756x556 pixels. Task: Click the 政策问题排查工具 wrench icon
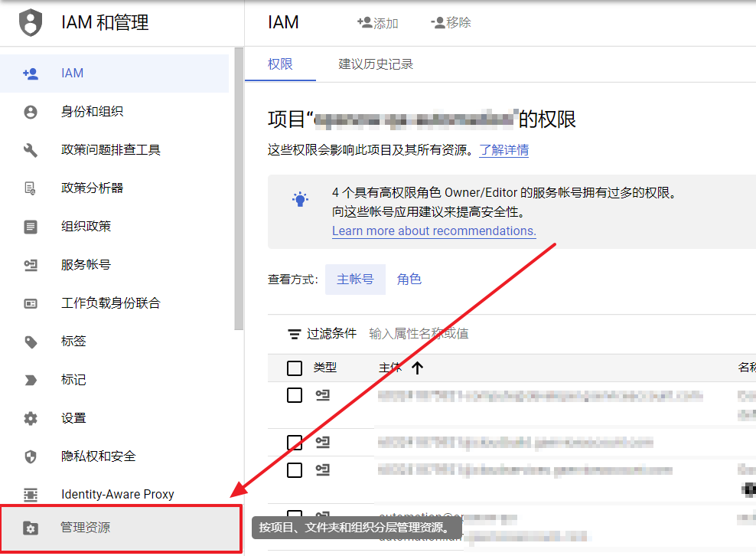[31, 150]
